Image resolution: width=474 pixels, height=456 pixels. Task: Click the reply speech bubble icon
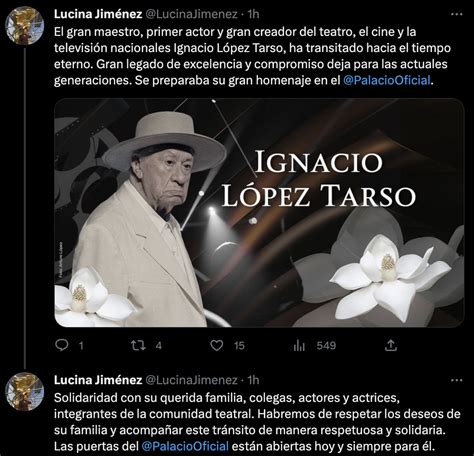click(x=62, y=345)
